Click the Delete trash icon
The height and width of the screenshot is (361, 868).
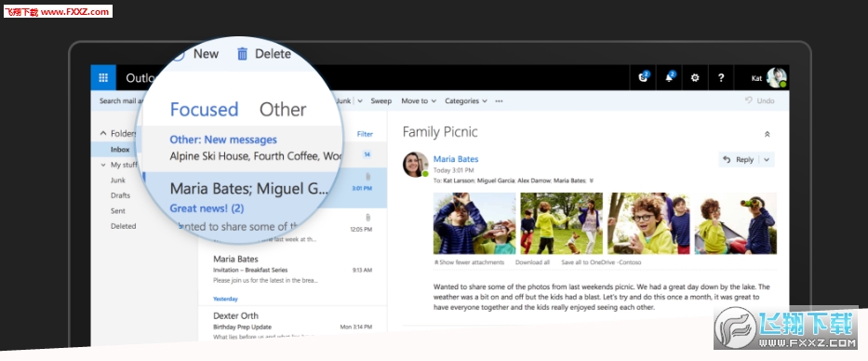click(x=242, y=54)
